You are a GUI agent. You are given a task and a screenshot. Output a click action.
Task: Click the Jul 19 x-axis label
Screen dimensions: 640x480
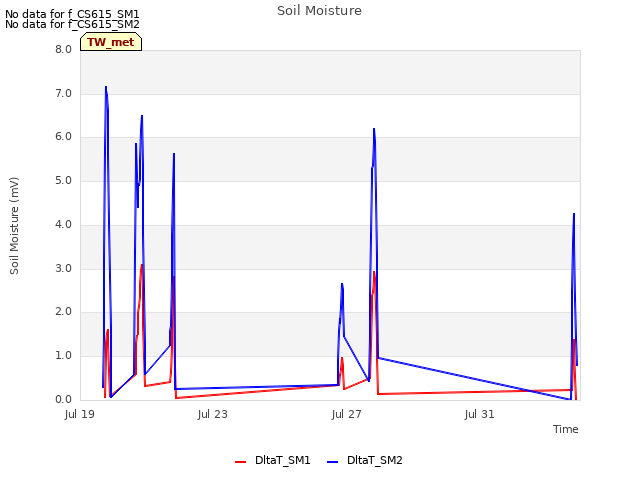80,414
